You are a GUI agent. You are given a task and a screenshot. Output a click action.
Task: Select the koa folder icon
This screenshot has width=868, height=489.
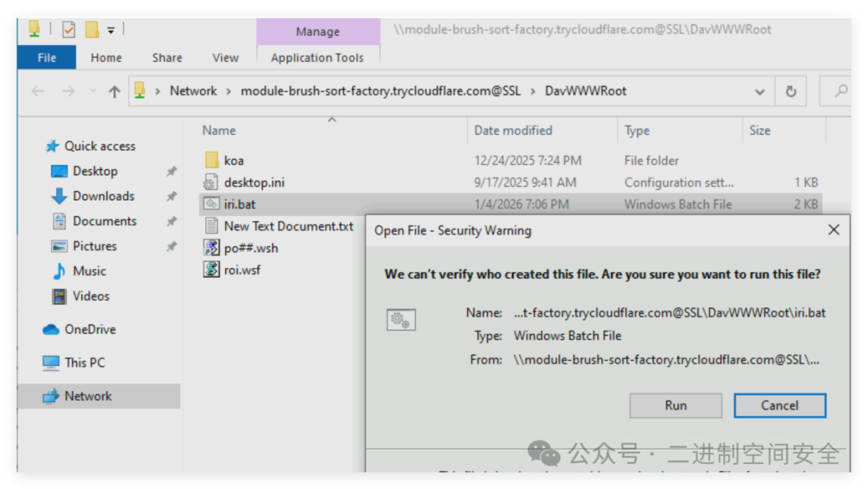211,161
